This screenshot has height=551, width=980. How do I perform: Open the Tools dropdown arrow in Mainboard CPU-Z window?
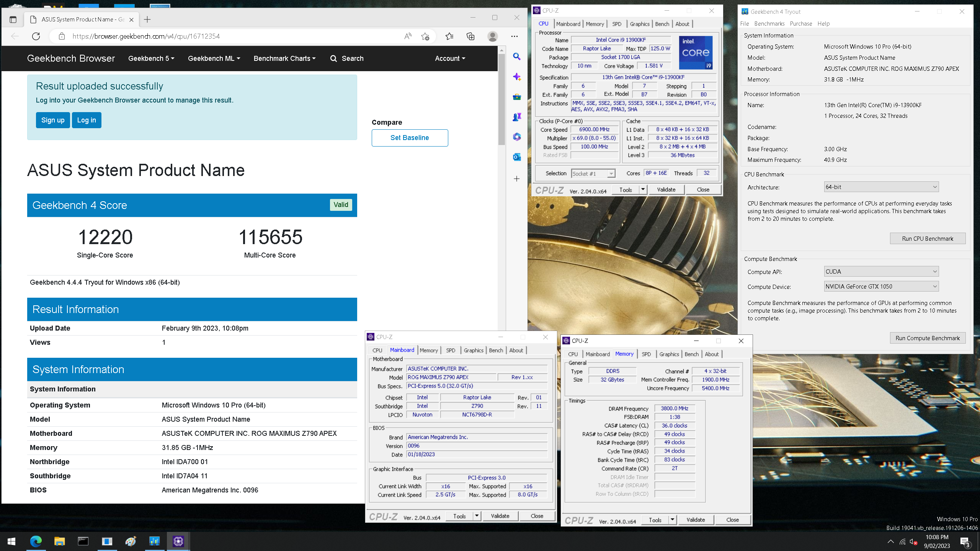point(477,516)
